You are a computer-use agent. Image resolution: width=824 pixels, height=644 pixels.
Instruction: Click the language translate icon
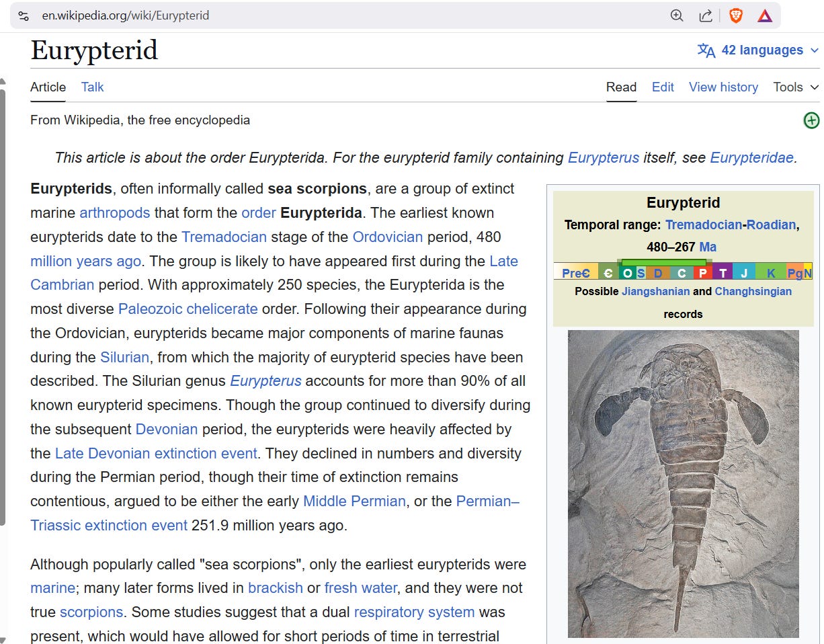click(x=706, y=50)
